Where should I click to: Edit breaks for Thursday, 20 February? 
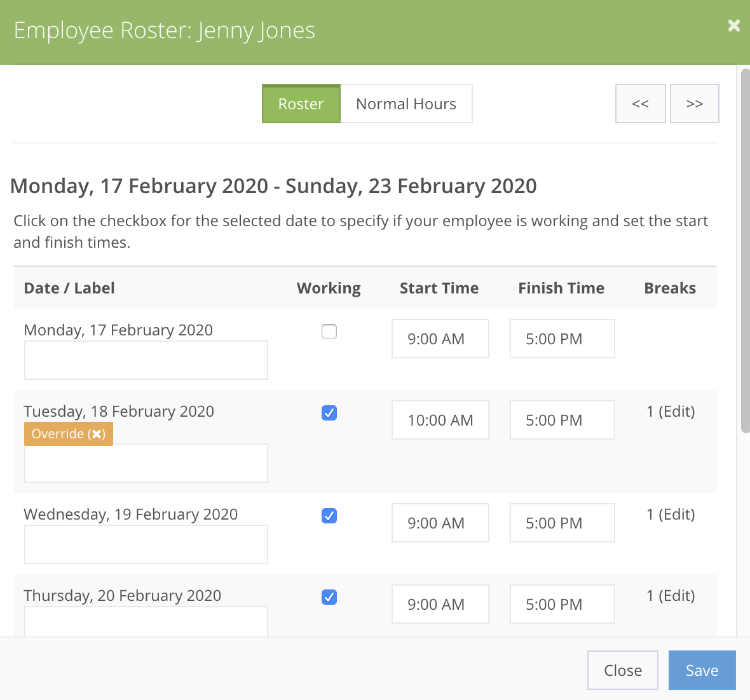[676, 595]
